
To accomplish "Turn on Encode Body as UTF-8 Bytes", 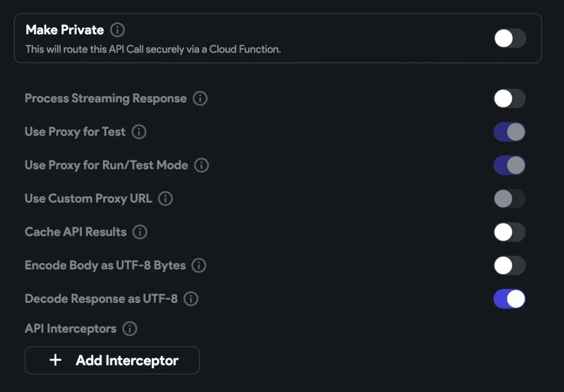I will click(x=509, y=265).
